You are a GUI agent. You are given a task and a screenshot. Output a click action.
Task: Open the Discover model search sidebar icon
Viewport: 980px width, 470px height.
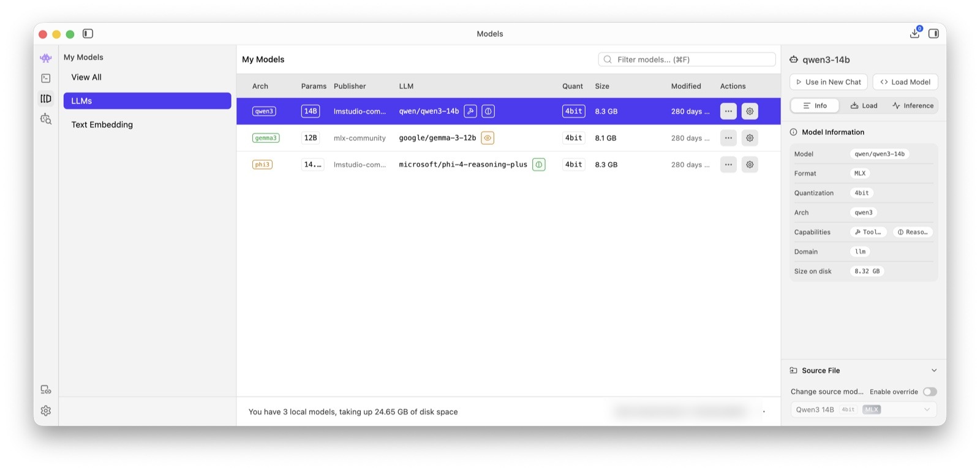click(x=46, y=119)
